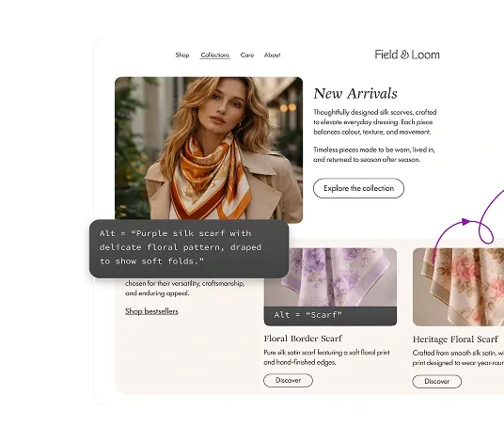This screenshot has height=442, width=504.
Task: Click the 'Alt = "Scarf"' caption bar
Action: click(x=330, y=315)
